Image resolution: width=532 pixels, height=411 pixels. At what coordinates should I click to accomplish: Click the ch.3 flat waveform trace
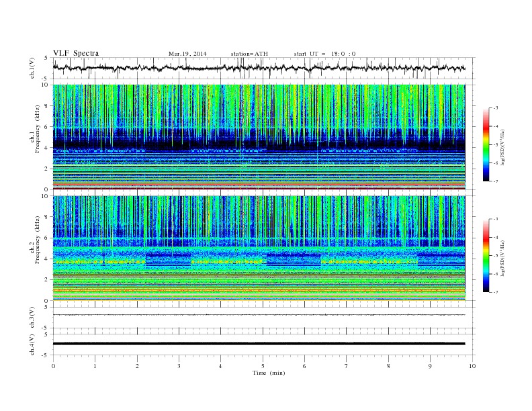point(259,315)
